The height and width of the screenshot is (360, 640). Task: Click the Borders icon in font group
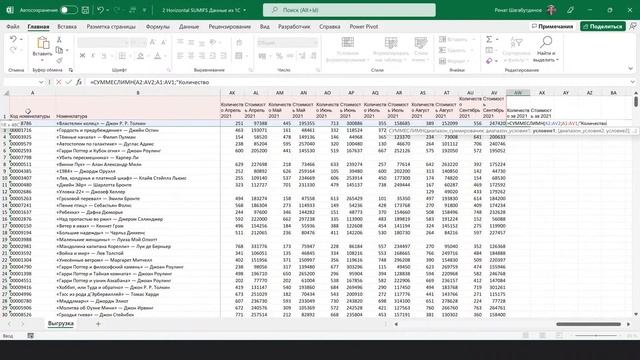point(122,56)
